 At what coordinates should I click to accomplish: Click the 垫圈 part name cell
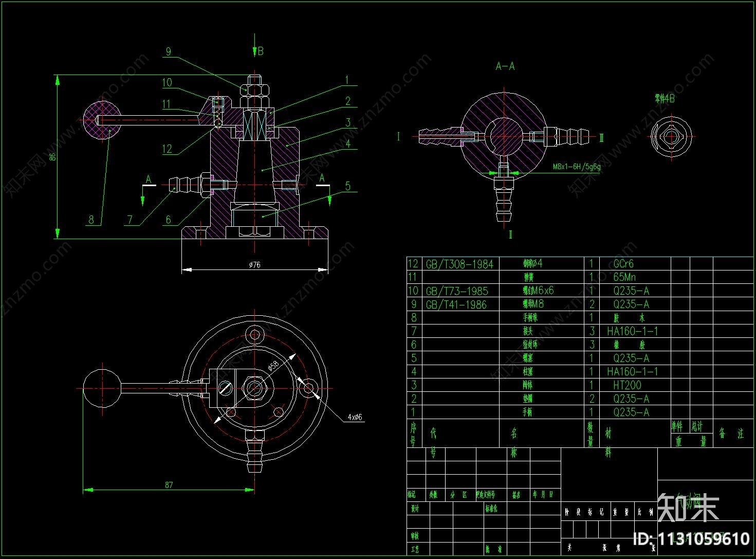[528, 399]
